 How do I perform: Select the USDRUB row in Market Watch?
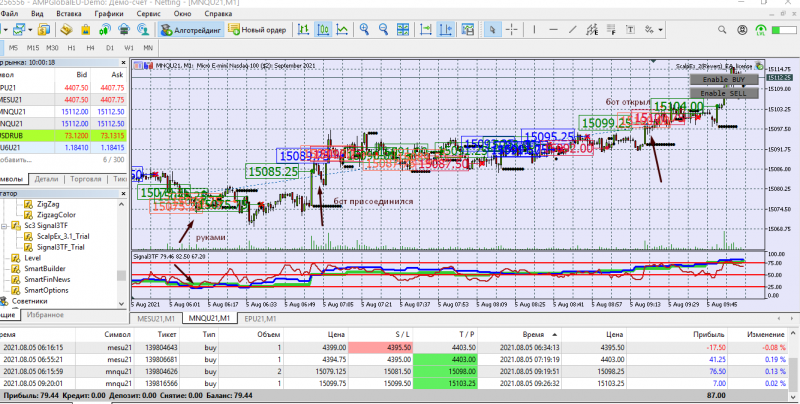[x=20, y=134]
